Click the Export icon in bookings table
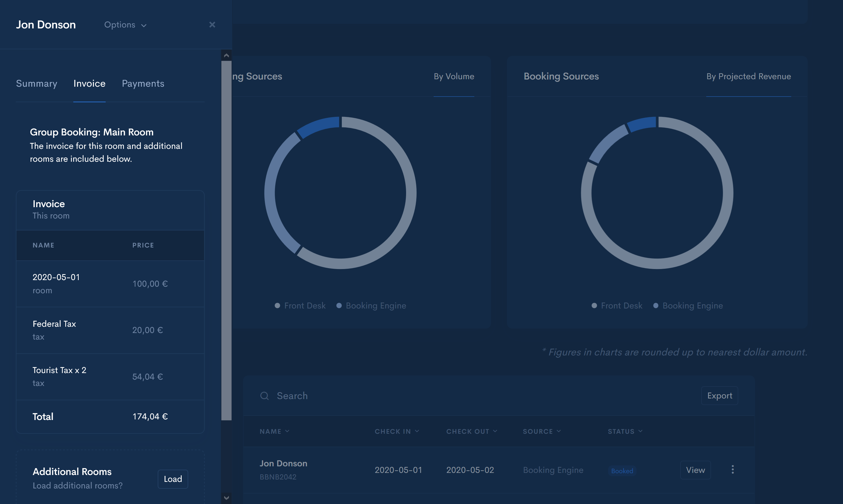Viewport: 843px width, 504px height. click(719, 395)
